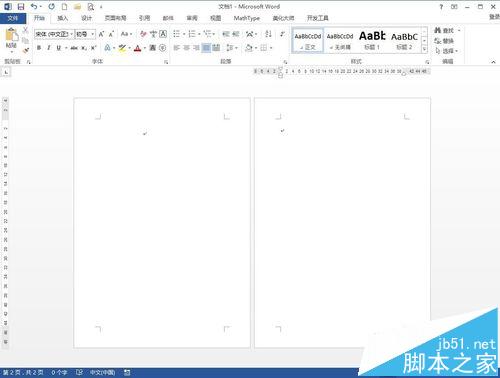Click the red Font Color button

137,48
